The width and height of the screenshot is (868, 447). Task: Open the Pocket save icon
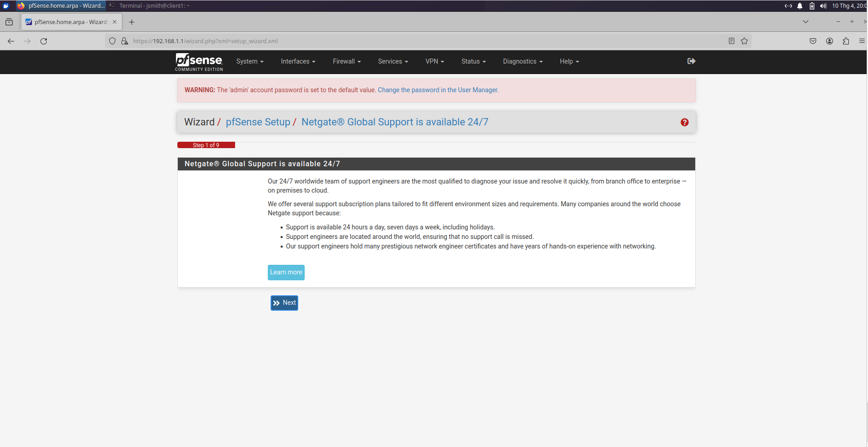(813, 41)
